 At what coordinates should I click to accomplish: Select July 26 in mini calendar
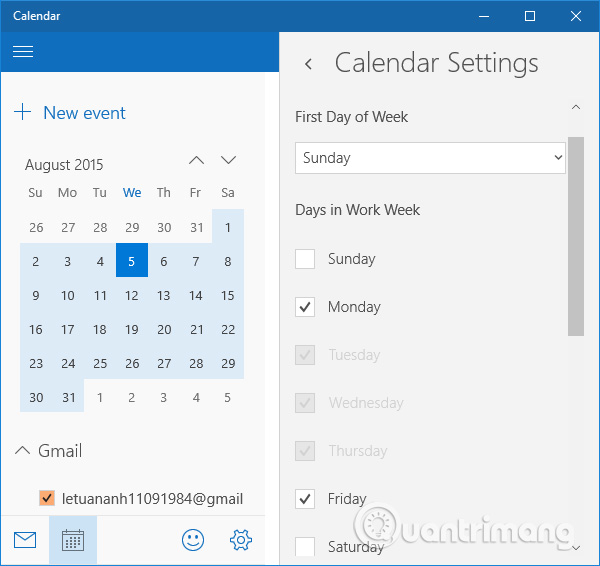[36, 228]
